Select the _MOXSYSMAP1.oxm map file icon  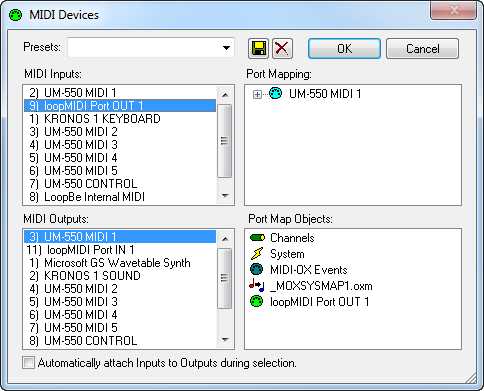(x=257, y=285)
